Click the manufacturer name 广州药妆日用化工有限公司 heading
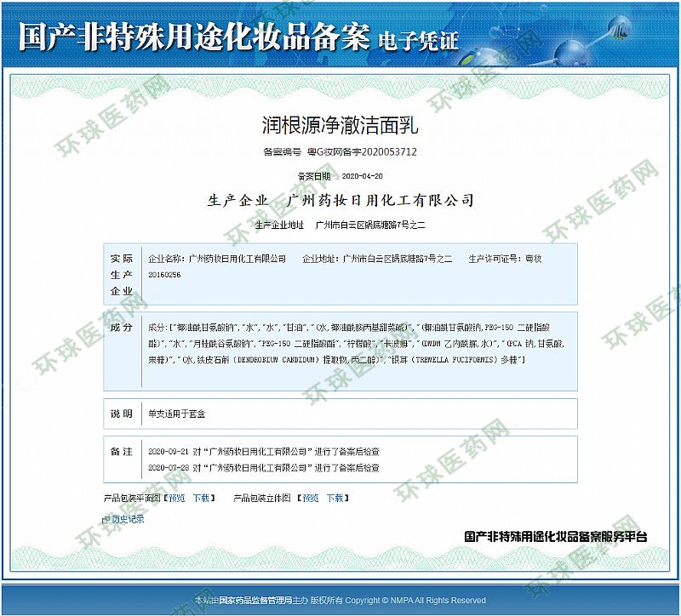This screenshot has width=681, height=616. [x=381, y=201]
